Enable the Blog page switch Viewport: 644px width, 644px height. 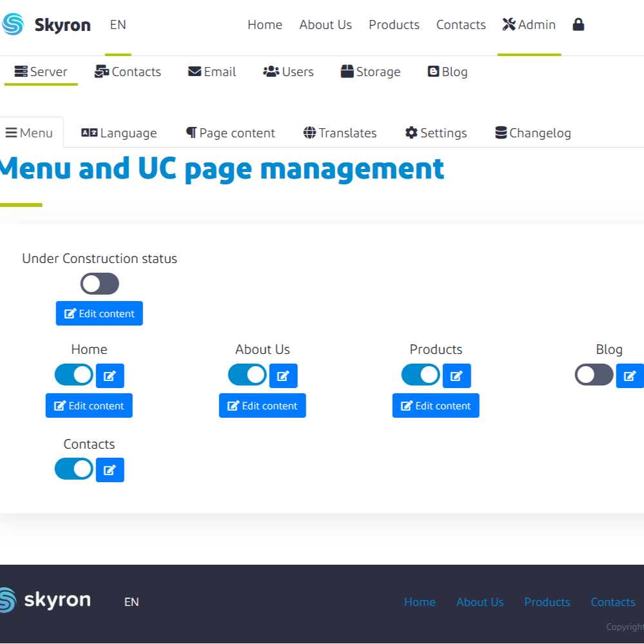[594, 375]
